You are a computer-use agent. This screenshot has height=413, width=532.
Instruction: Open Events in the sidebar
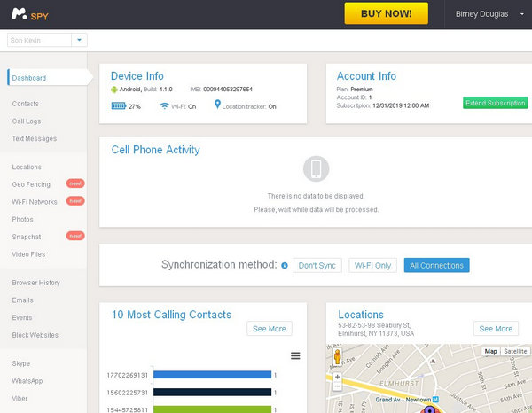tap(22, 317)
